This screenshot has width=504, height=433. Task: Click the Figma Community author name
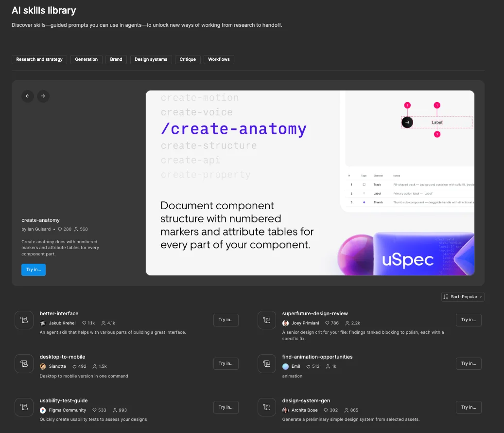pos(67,410)
